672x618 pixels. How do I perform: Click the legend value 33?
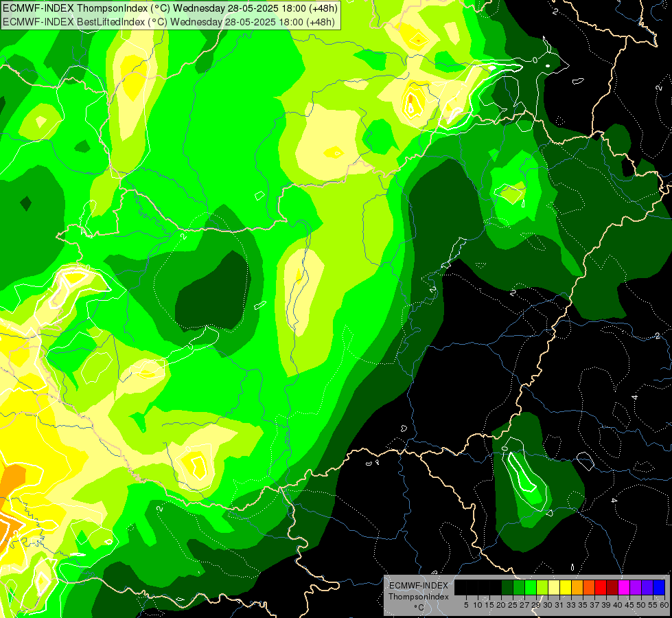click(571, 605)
